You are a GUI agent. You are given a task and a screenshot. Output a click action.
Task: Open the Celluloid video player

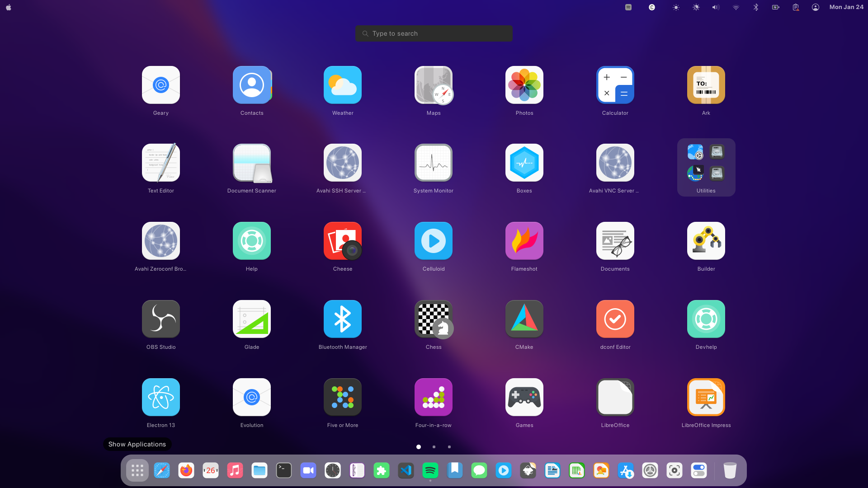[434, 241]
